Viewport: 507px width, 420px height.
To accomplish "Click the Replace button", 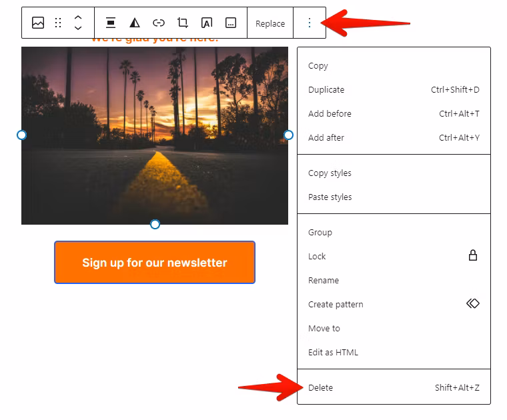I will click(270, 23).
